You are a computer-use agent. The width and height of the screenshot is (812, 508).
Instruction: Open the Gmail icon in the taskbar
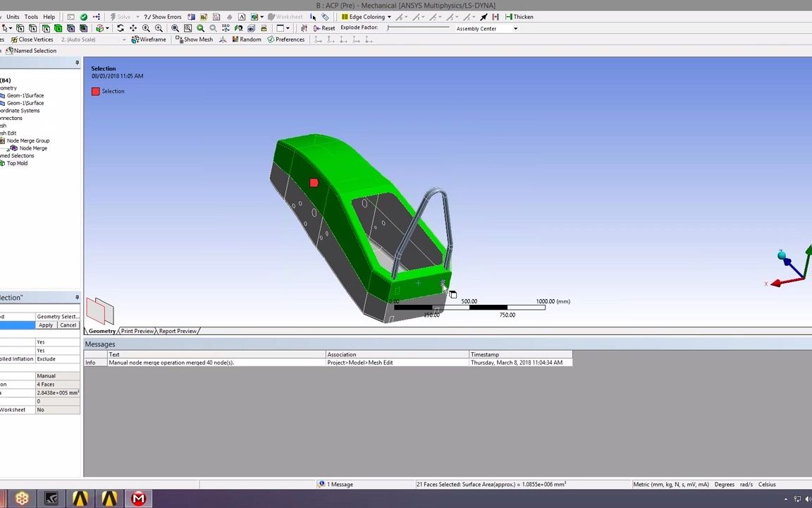pyautogui.click(x=138, y=499)
